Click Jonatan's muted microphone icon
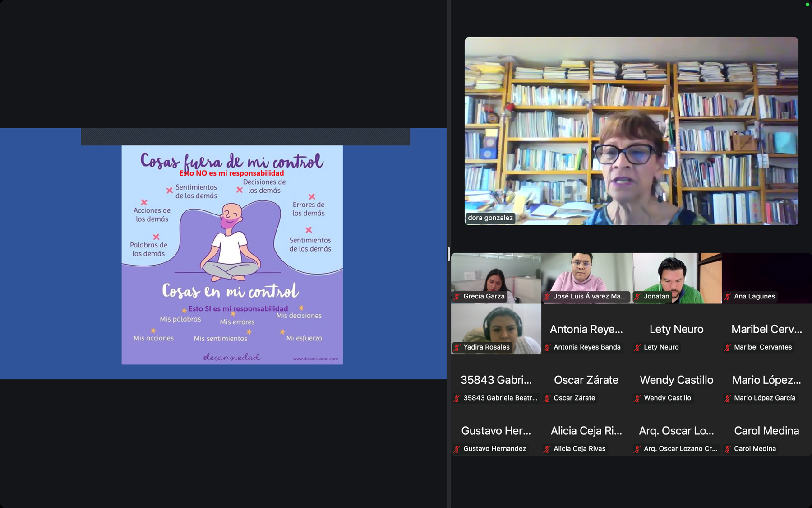 (x=637, y=297)
